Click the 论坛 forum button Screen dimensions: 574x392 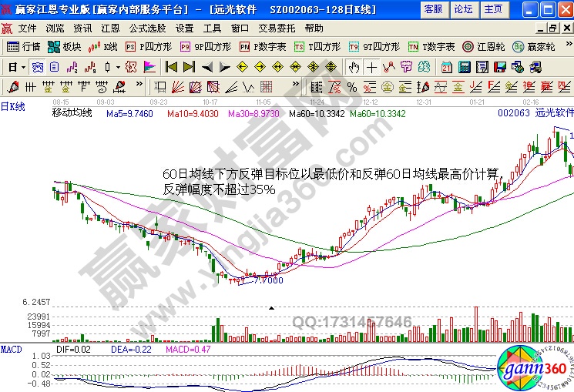point(463,9)
